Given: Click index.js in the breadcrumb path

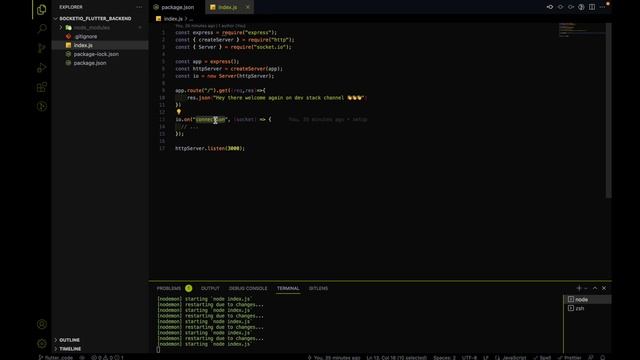Looking at the screenshot, I should [173, 19].
